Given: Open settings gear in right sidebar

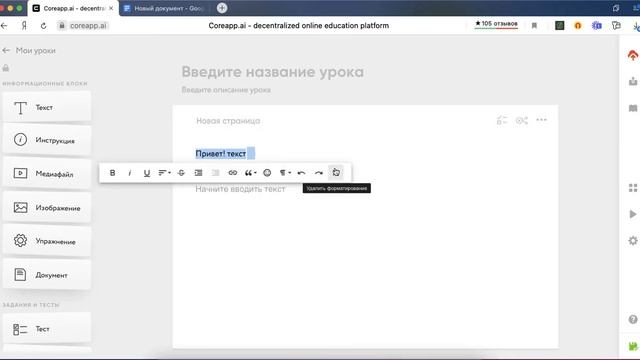Looking at the screenshot, I should point(633,241).
